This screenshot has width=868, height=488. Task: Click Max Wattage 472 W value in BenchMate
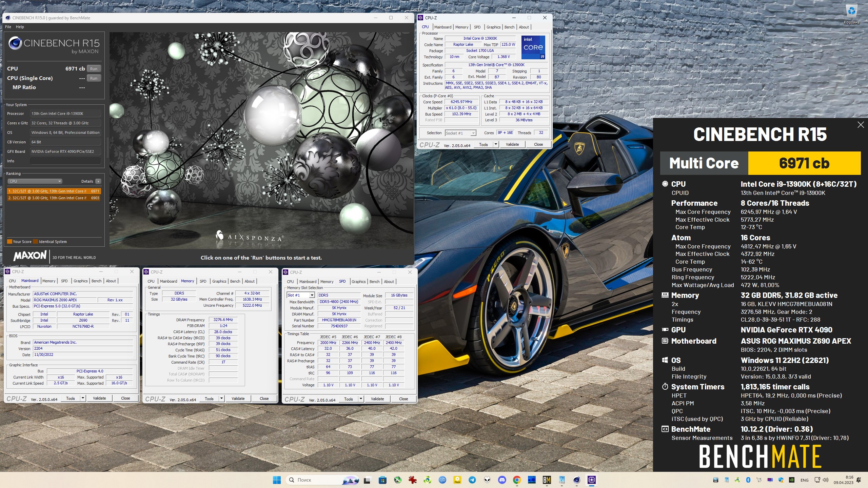760,285
